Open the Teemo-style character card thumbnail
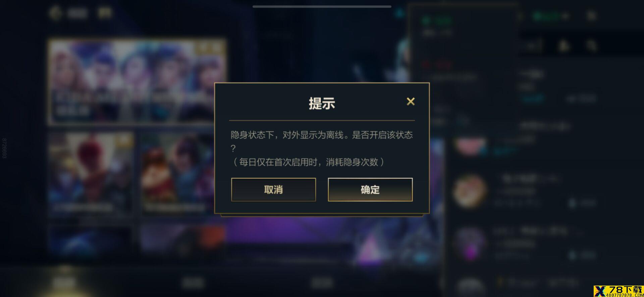Screen dimensions: 644x297 coord(177,173)
